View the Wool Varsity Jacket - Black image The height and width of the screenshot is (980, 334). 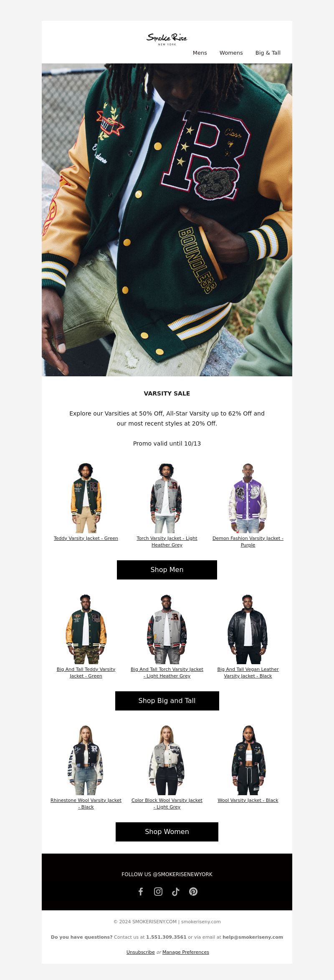pyautogui.click(x=248, y=760)
